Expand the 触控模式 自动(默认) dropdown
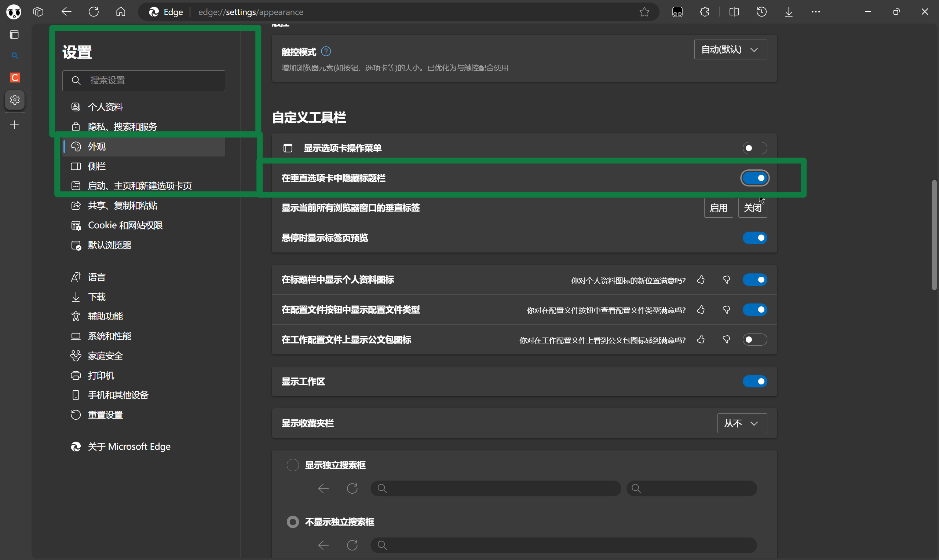Viewport: 939px width, 560px height. pos(730,50)
